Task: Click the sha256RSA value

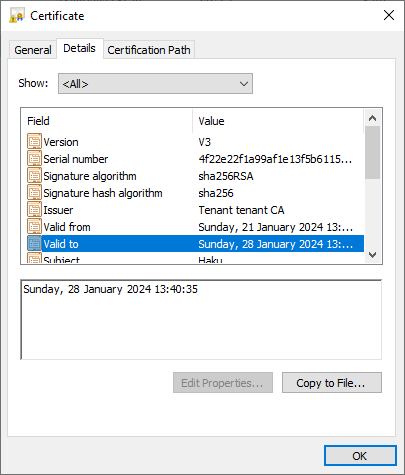Action: click(226, 176)
